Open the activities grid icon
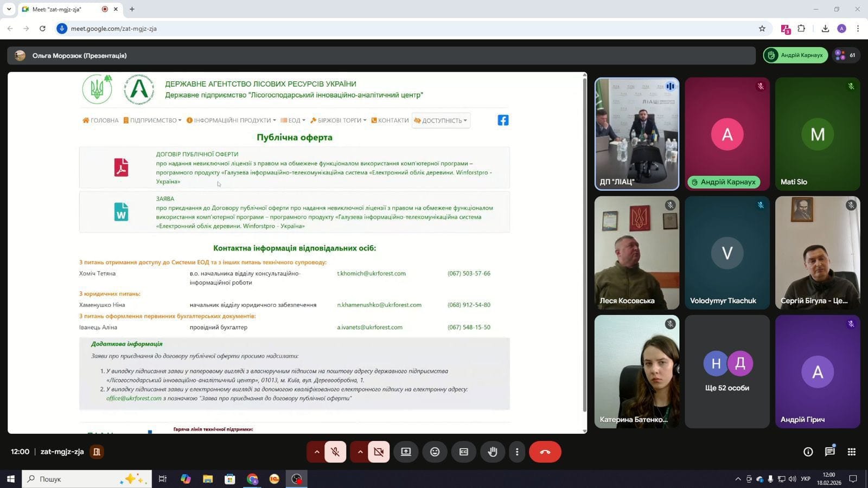 coord(852,452)
